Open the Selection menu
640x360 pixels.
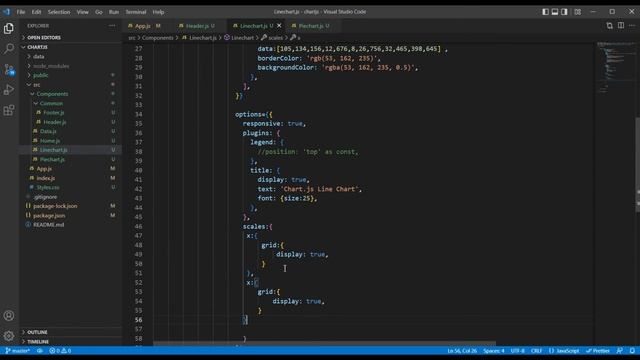pyautogui.click(x=59, y=12)
